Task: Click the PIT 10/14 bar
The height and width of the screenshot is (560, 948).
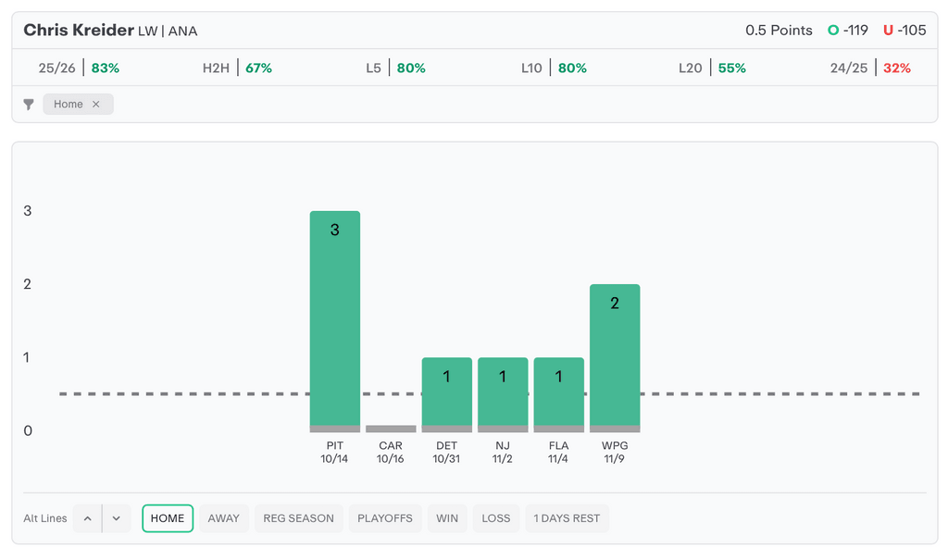Action: click(x=335, y=320)
